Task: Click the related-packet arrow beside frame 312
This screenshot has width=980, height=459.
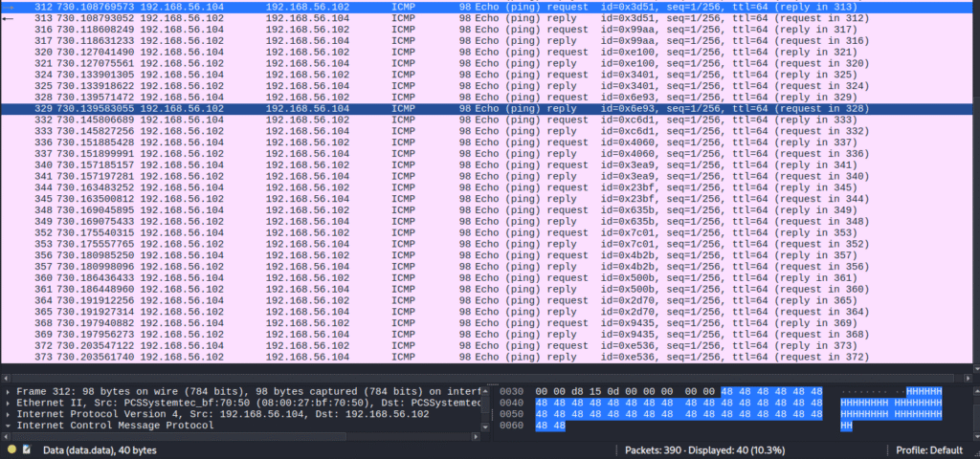Action: click(9, 7)
